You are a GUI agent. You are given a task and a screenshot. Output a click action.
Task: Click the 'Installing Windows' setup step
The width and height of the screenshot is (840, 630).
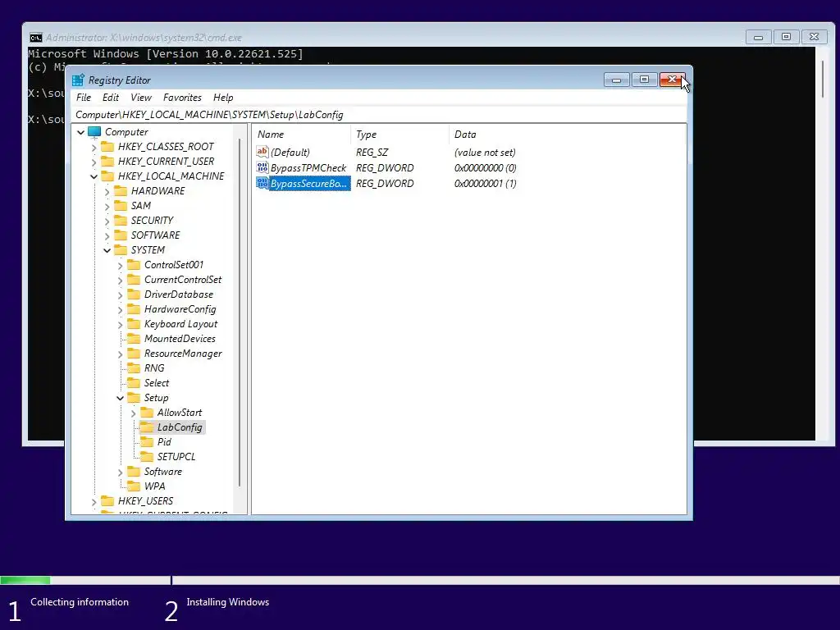tap(228, 602)
